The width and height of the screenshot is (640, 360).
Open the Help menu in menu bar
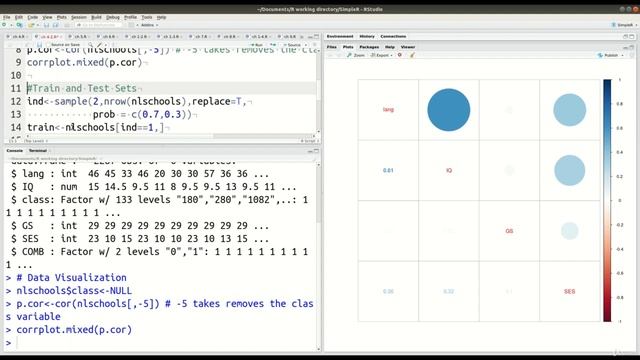(162, 17)
